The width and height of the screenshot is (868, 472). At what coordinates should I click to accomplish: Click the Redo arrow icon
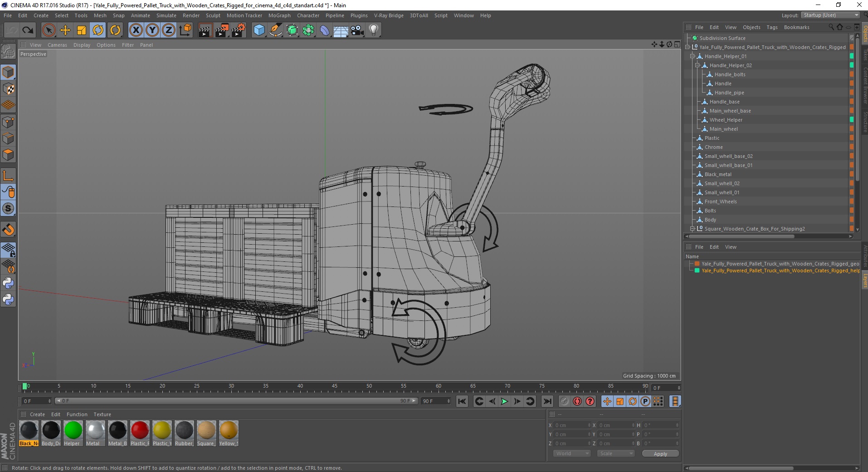(x=28, y=30)
